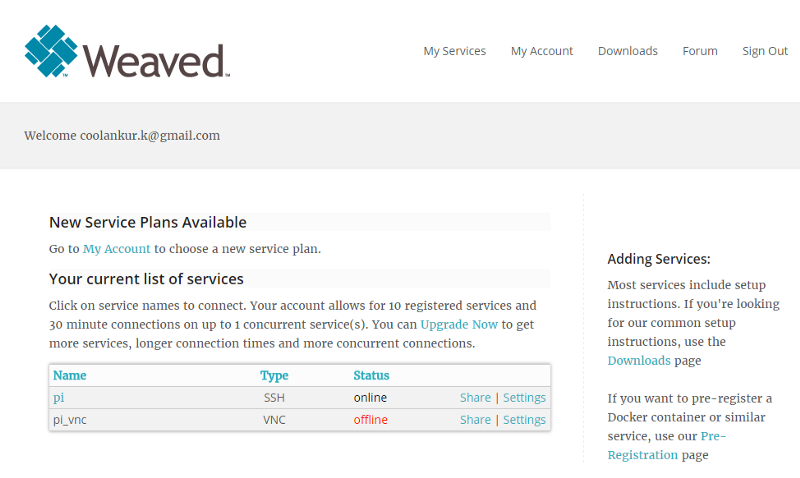This screenshot has width=800, height=478.
Task: Click the online status of pi
Action: click(x=370, y=397)
